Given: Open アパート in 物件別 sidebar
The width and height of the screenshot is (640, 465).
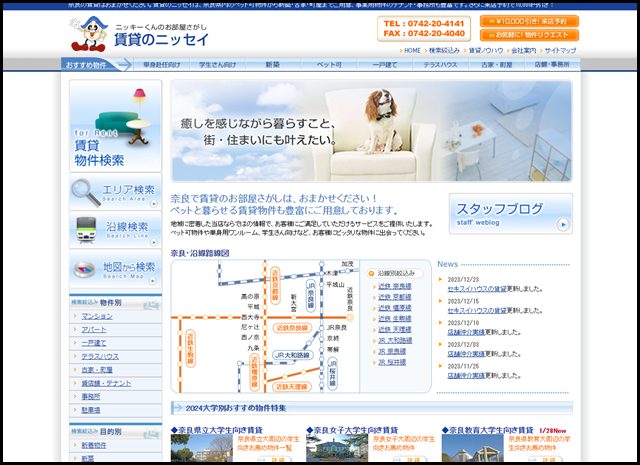Looking at the screenshot, I should tap(93, 330).
